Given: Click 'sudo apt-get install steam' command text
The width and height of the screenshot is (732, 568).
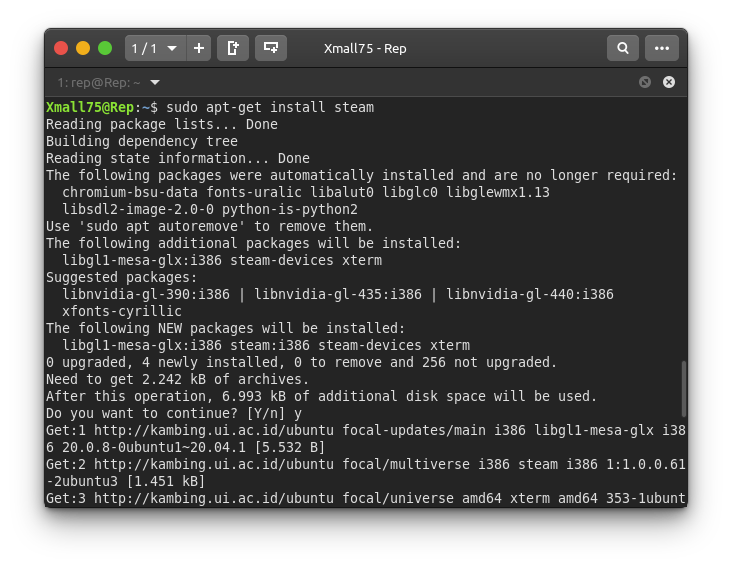Looking at the screenshot, I should pos(270,107).
